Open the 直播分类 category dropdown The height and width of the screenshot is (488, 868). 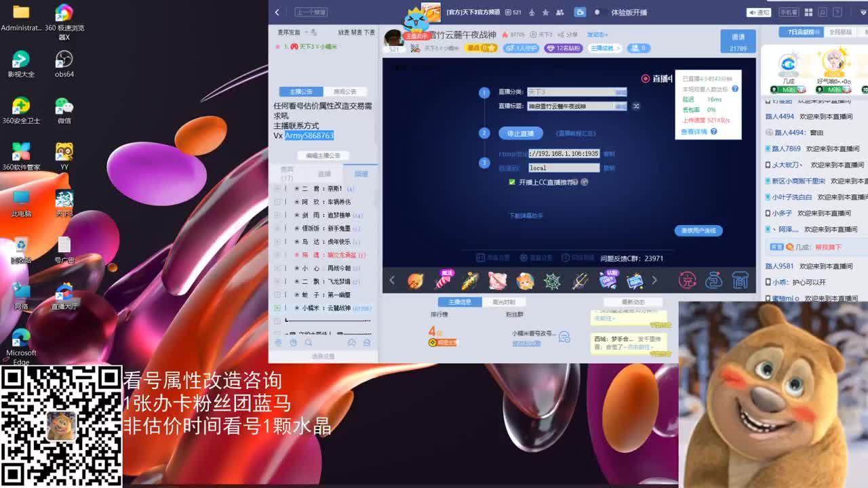(x=576, y=91)
